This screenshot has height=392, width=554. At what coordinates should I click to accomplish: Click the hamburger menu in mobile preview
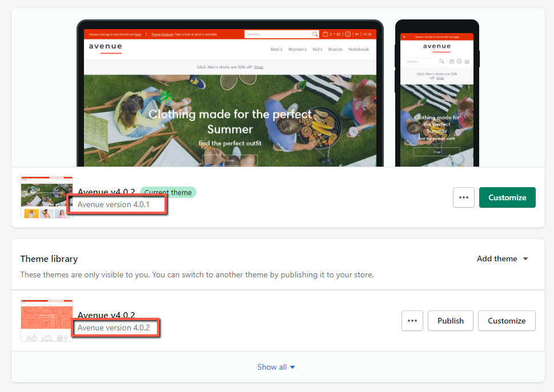(467, 62)
